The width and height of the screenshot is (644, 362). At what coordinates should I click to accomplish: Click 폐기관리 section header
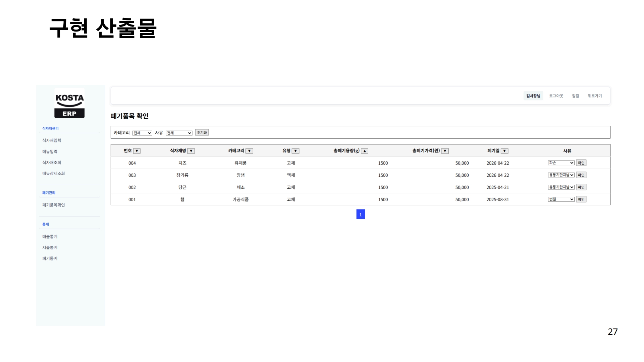(x=49, y=193)
